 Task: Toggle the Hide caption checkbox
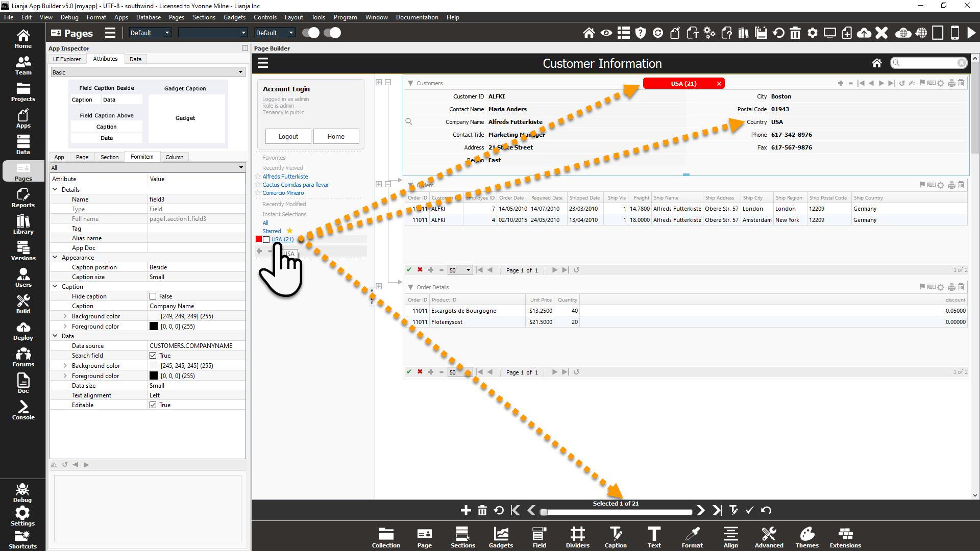(x=153, y=296)
